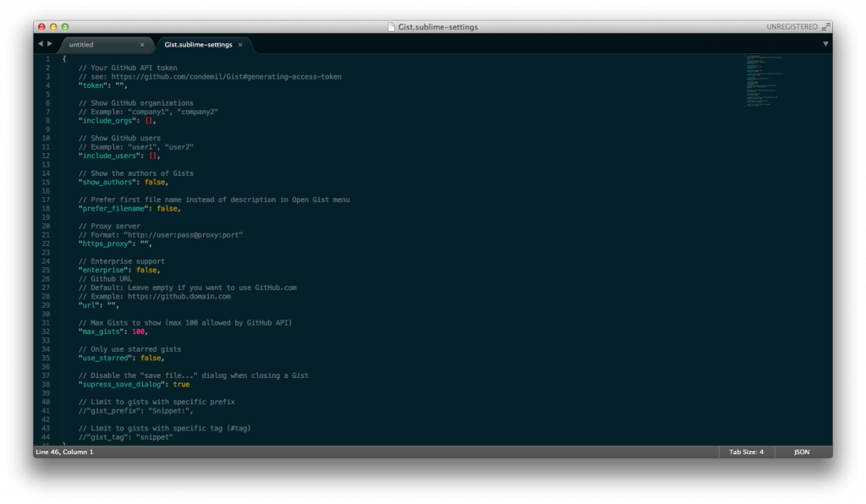
Task: Click line number 32 in gutter
Action: [46, 331]
